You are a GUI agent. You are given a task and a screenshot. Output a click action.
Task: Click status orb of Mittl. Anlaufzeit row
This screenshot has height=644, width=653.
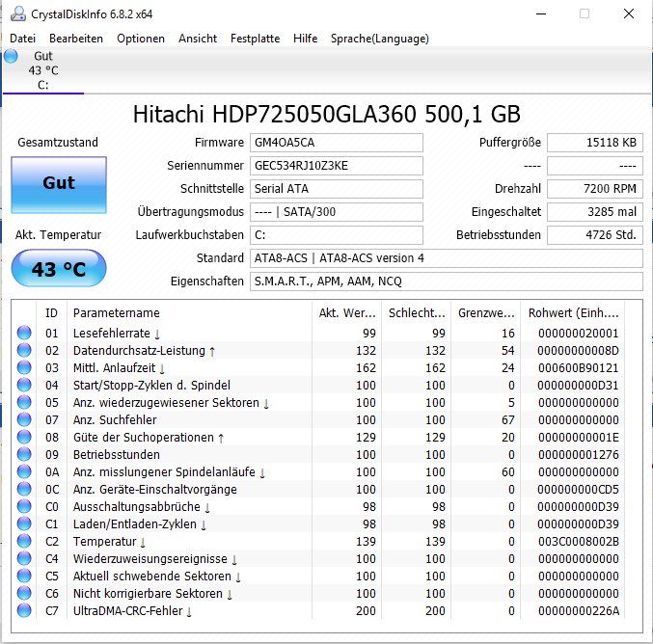[x=24, y=367]
